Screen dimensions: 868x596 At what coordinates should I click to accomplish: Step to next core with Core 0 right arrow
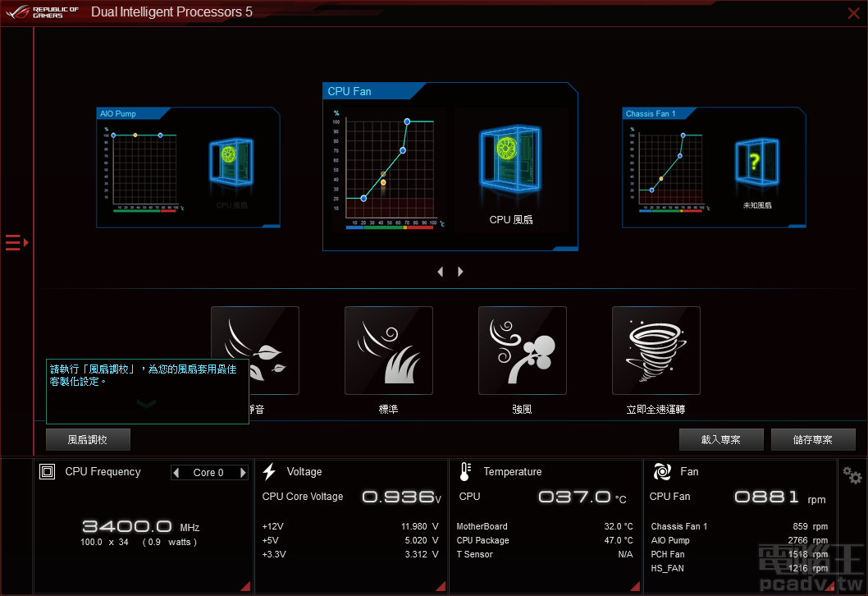click(241, 472)
